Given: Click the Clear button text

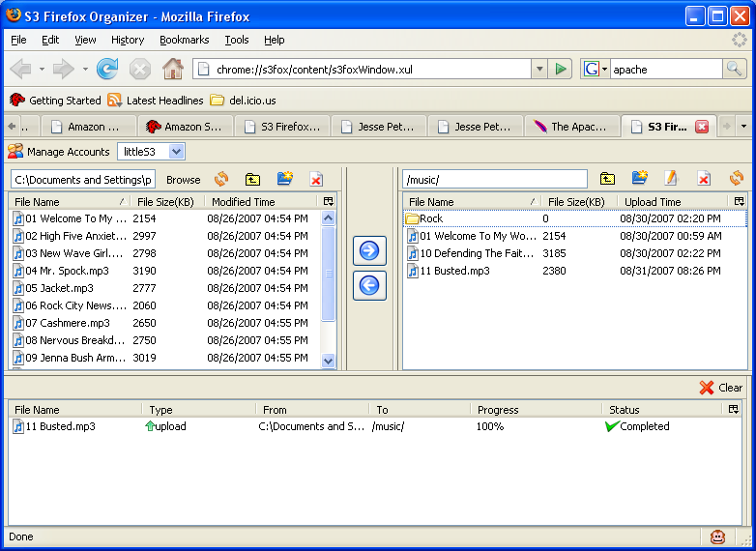Looking at the screenshot, I should click(731, 388).
